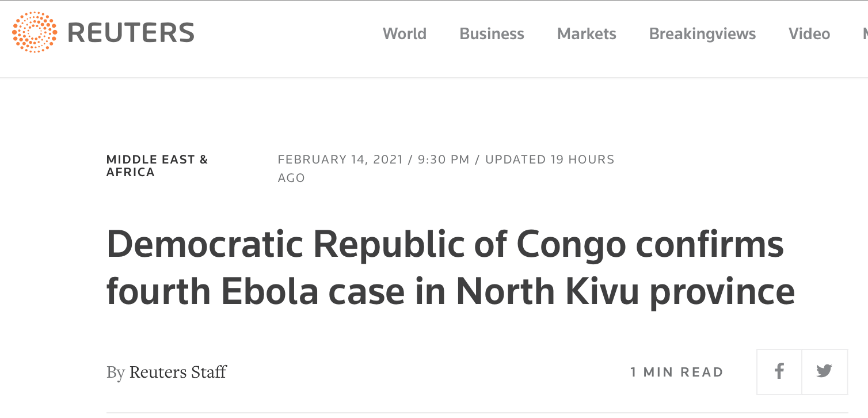The height and width of the screenshot is (418, 868).
Task: Select Markets in the top navigation
Action: tap(587, 34)
